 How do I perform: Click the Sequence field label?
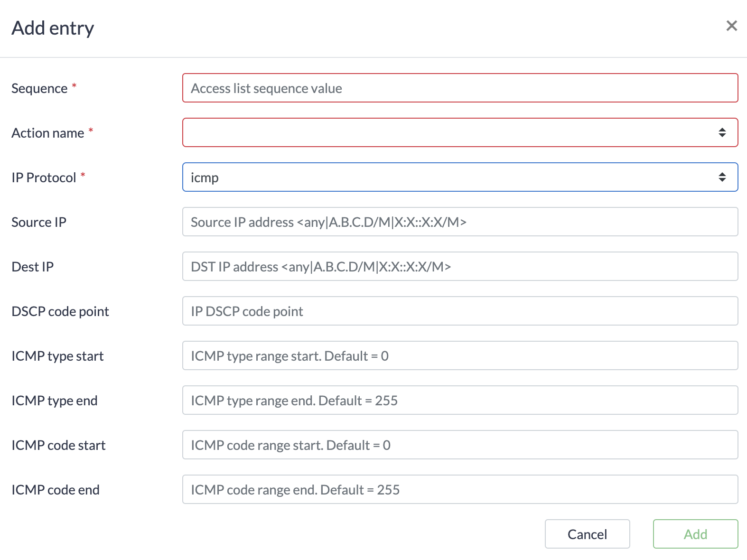(39, 89)
